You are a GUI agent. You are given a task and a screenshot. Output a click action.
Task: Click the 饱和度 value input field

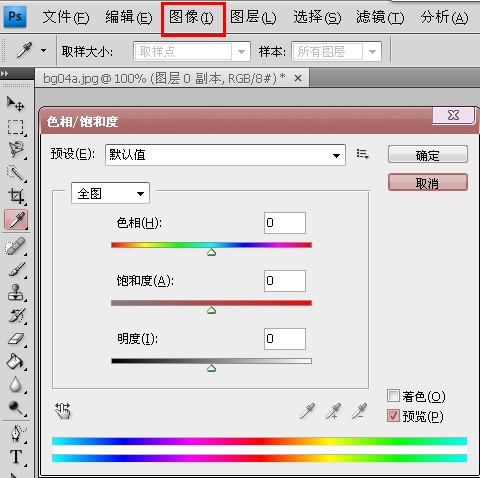[x=285, y=281]
